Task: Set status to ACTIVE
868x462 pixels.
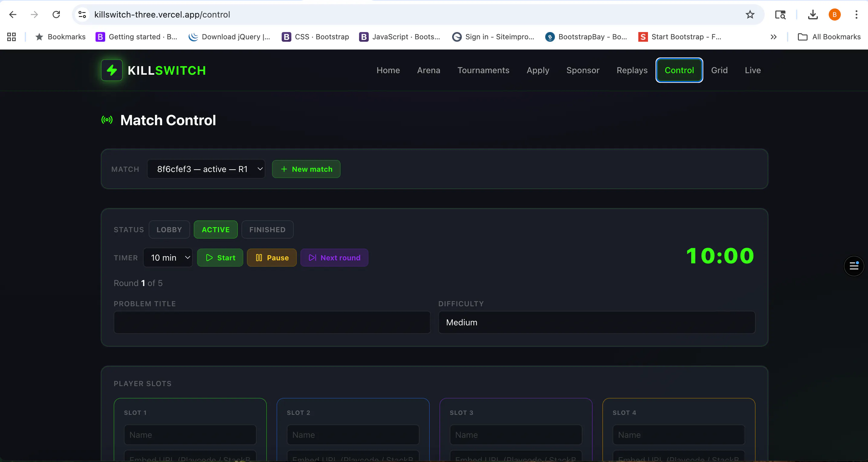Action: [216, 229]
